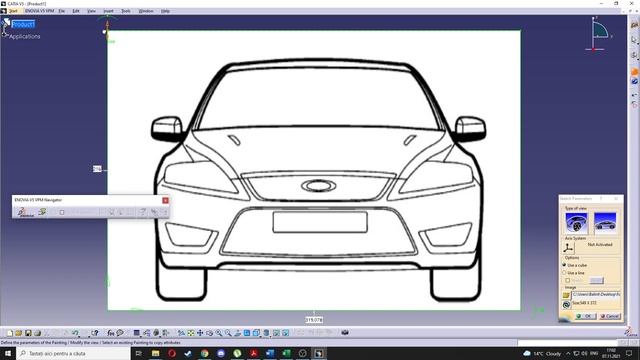Click the Windows taskbar search box
Image resolution: width=640 pixels, height=360 pixels.
pyautogui.click(x=73, y=353)
